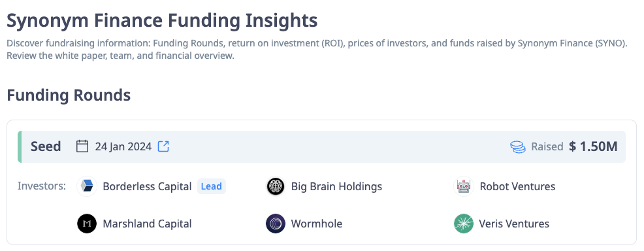Open Veris Ventures investor link
Viewport: 644px width, 251px height.
(514, 224)
